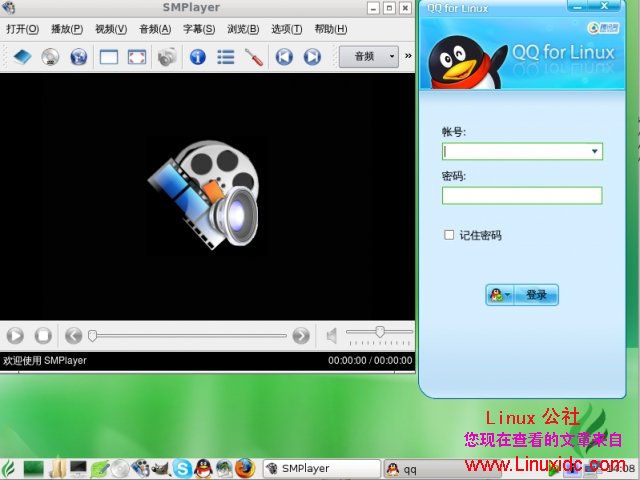Click the volume slider handle
Screen dimensions: 640x480
pyautogui.click(x=380, y=331)
